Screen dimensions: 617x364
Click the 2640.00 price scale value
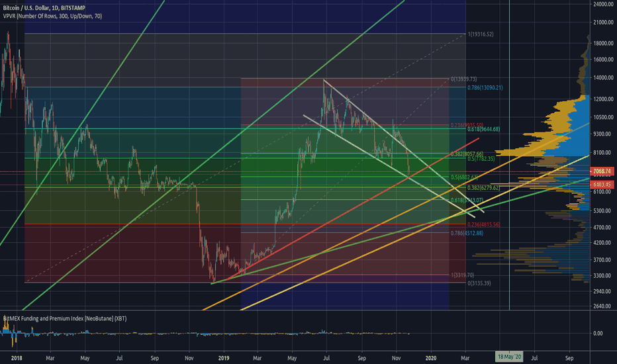602,306
